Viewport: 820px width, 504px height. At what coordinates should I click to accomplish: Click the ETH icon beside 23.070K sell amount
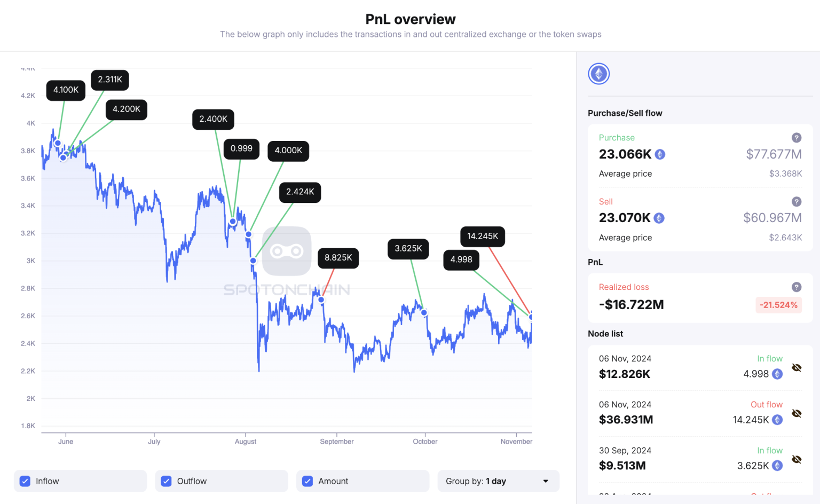659,218
